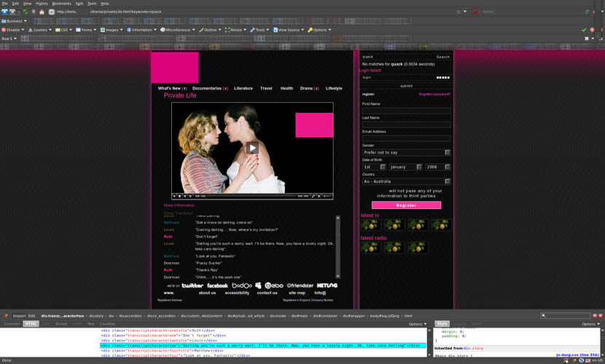Click the Firebug bug icon
This screenshot has height=364, width=605.
(6, 316)
